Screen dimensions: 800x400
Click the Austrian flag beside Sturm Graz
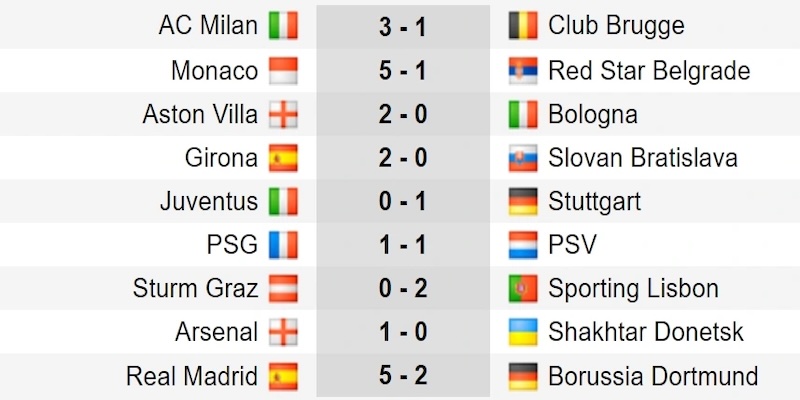coord(283,289)
